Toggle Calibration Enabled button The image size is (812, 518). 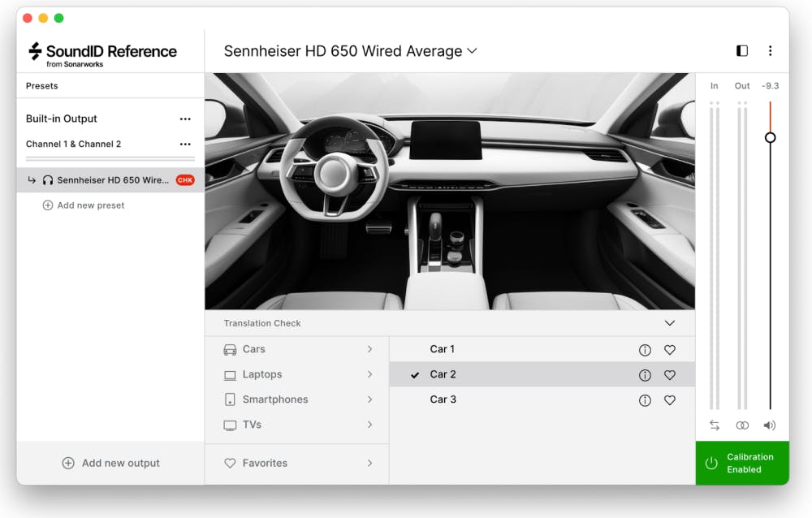point(742,463)
